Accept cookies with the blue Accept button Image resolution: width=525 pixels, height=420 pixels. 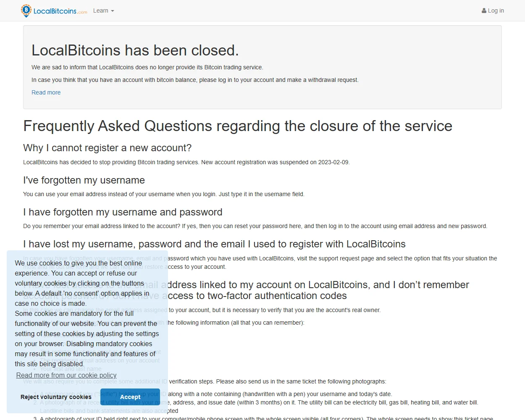point(130,397)
